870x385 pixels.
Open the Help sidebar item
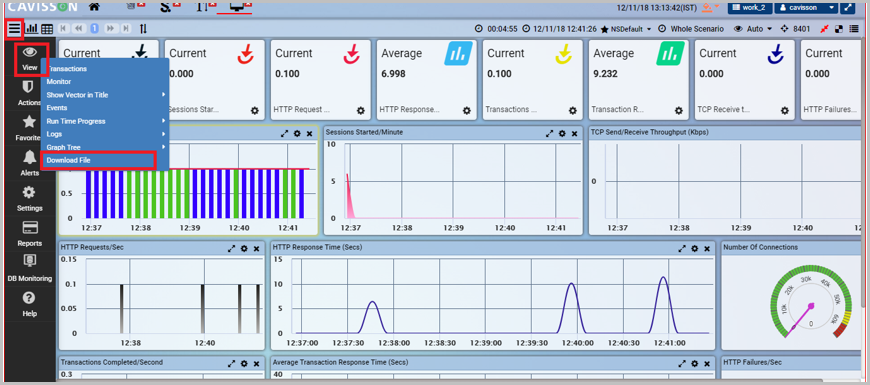click(29, 304)
